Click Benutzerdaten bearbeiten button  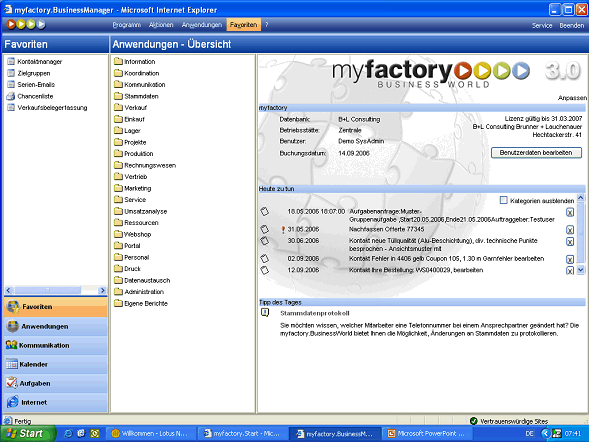(x=536, y=153)
